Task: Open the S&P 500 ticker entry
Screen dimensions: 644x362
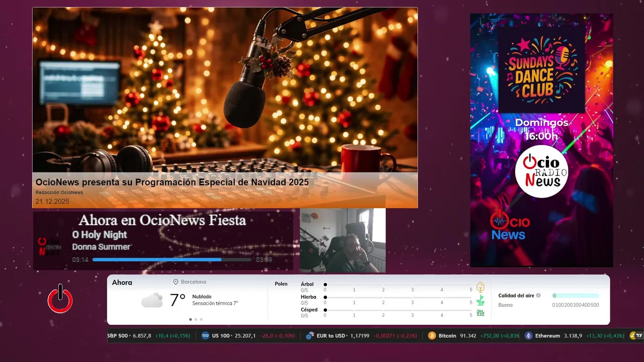Action: [149, 336]
